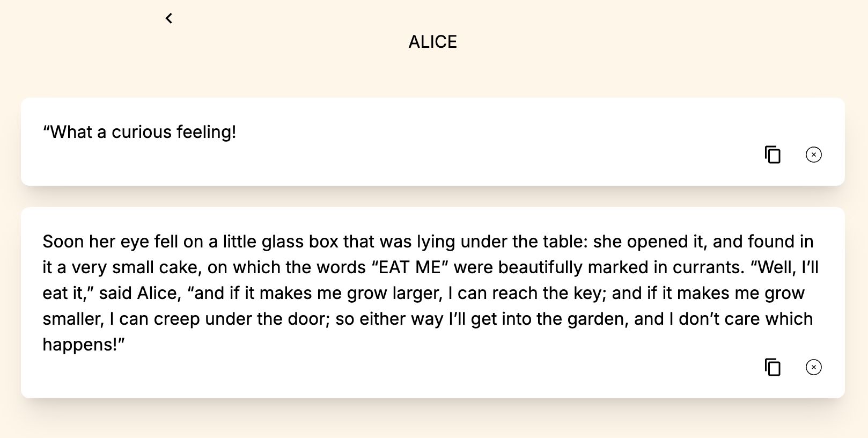Screen dimensions: 868x438
Task: Delete the "What a curious feeling!" note
Action: pos(813,155)
